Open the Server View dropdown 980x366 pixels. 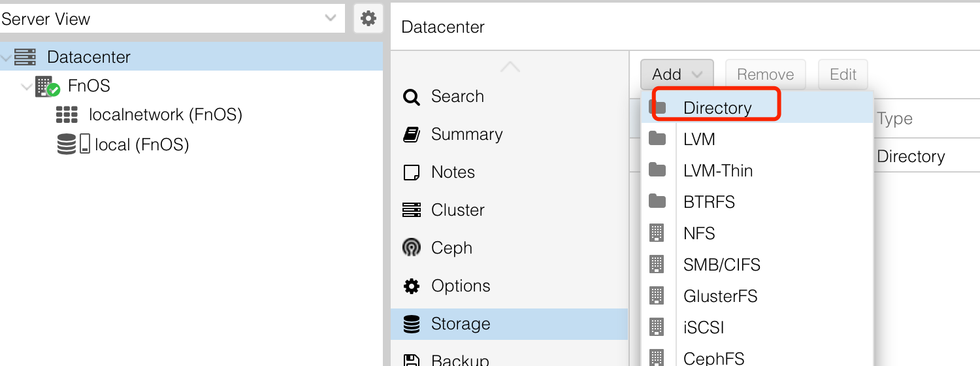coord(172,19)
